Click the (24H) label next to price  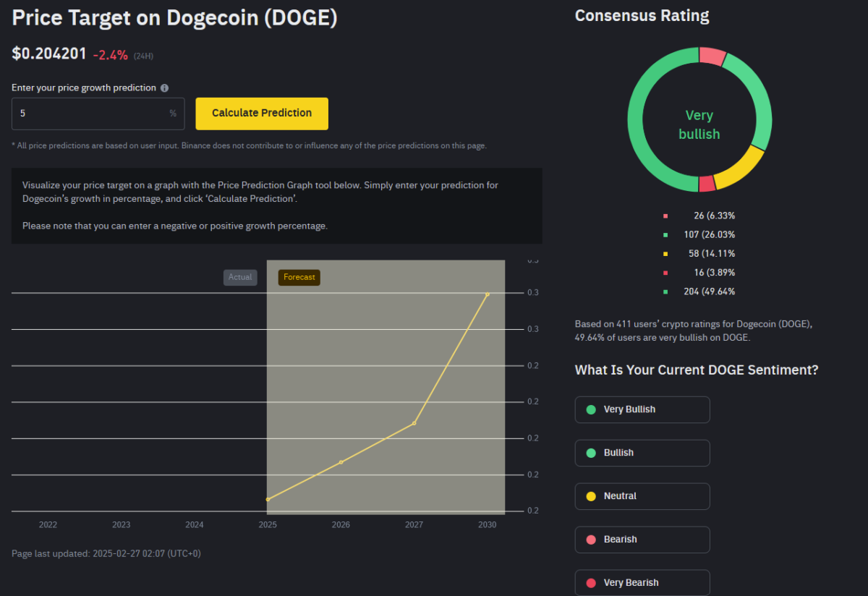[x=143, y=56]
